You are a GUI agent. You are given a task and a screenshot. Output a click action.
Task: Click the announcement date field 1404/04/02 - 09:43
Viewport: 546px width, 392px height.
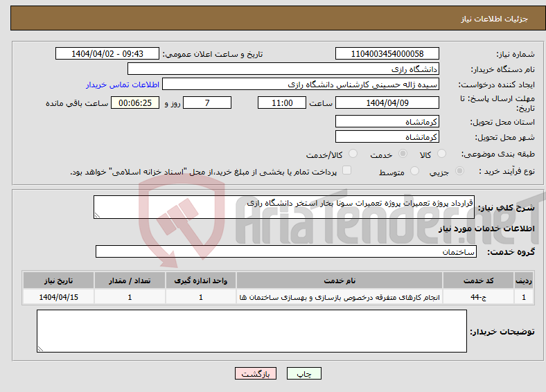107,54
